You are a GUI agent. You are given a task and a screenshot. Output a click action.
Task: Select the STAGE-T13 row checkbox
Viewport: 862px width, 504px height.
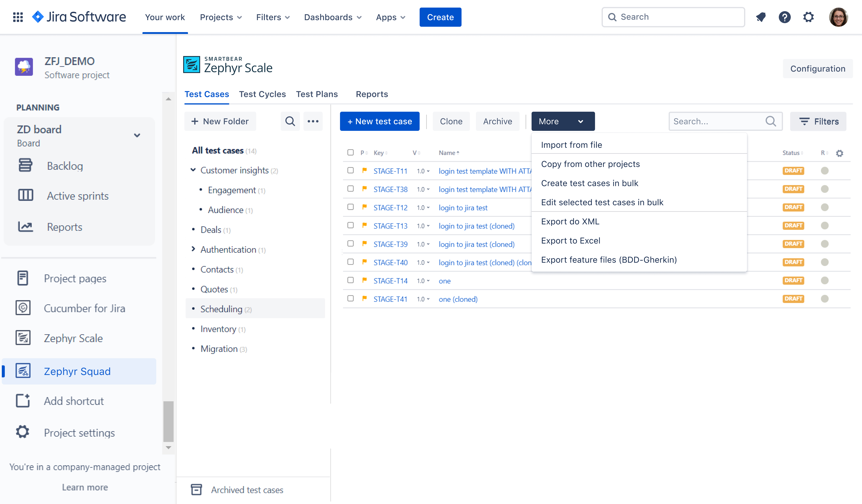(x=350, y=225)
